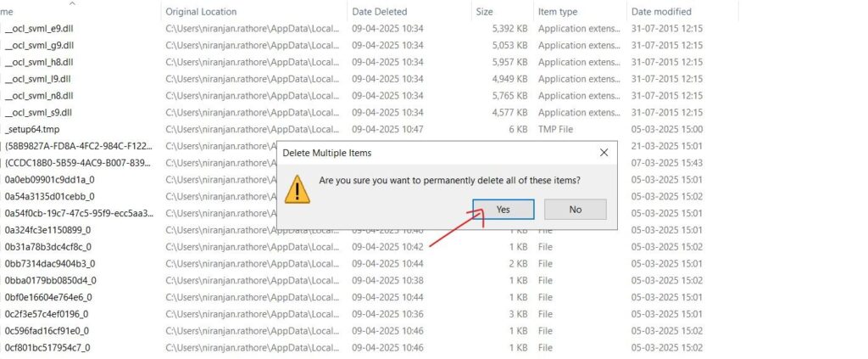Select file __ocl_svml_l9.dll

37,79
